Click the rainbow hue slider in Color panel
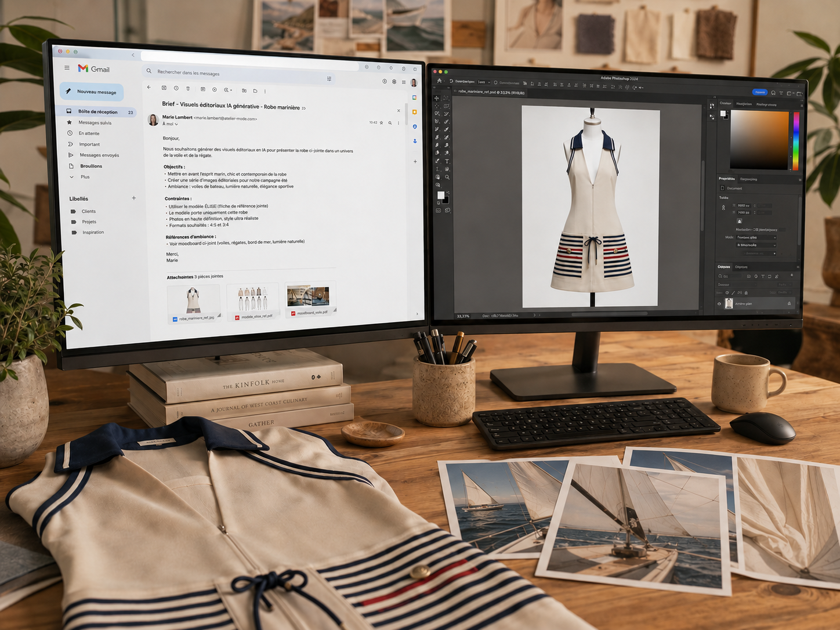 point(796,141)
